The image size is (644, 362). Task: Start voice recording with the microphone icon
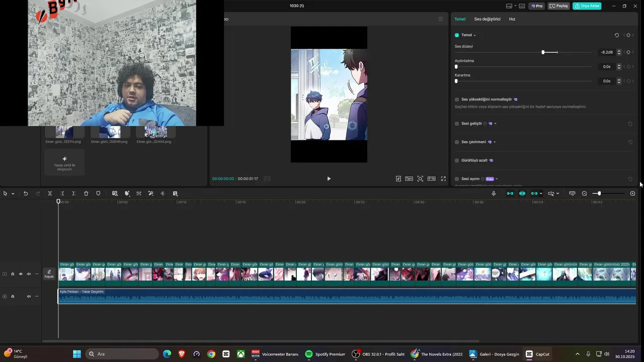494,194
